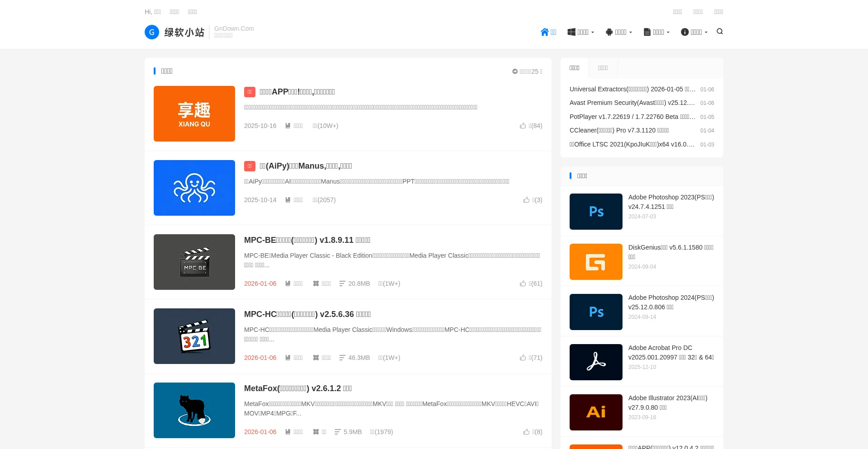Viewport: 868px width, 449px height.
Task: Open the Universal Extractors sidebar link
Action: 632,89
